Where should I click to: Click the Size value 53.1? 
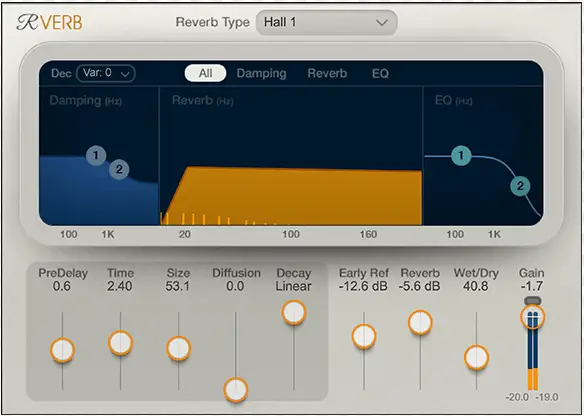tap(178, 286)
